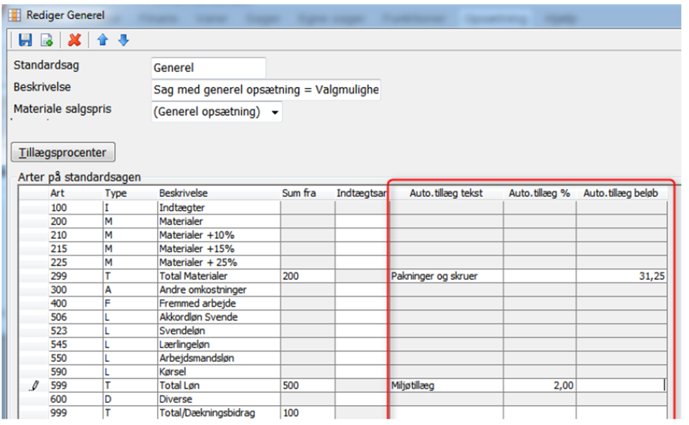
Task: Click the Auto.tillæg % column header
Action: tap(539, 192)
